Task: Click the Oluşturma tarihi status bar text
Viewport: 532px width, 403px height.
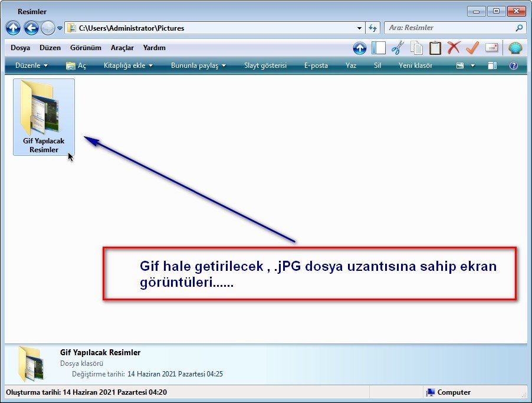Action: [x=87, y=392]
